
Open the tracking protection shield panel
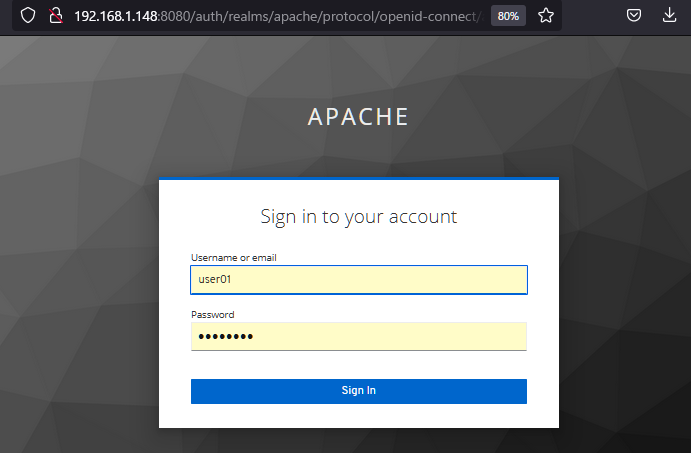coord(28,16)
